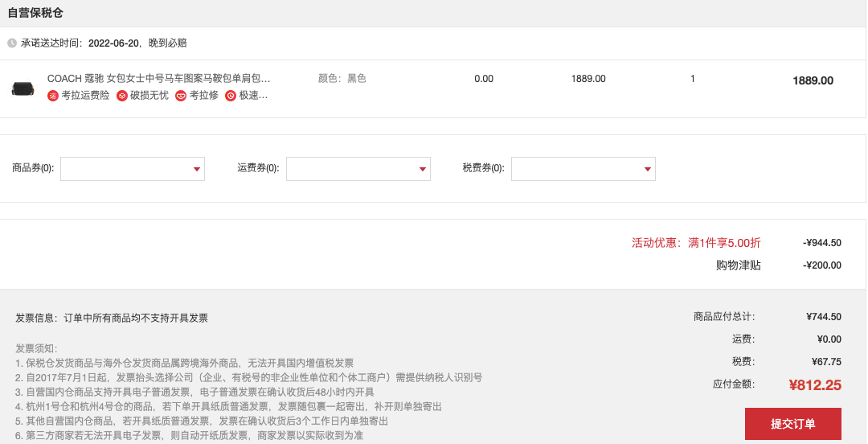Click the discount amount -¥944.50

(x=822, y=243)
